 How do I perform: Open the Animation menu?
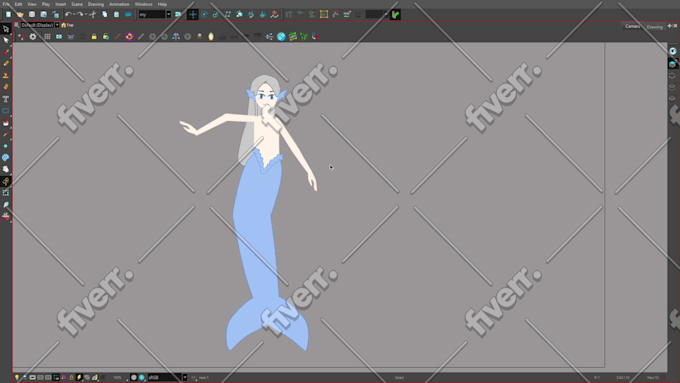coord(119,4)
